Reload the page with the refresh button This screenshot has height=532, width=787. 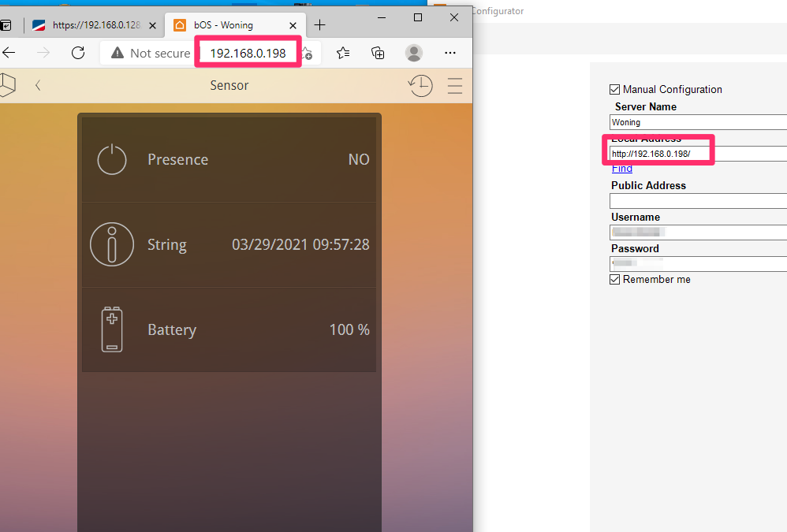[x=78, y=53]
